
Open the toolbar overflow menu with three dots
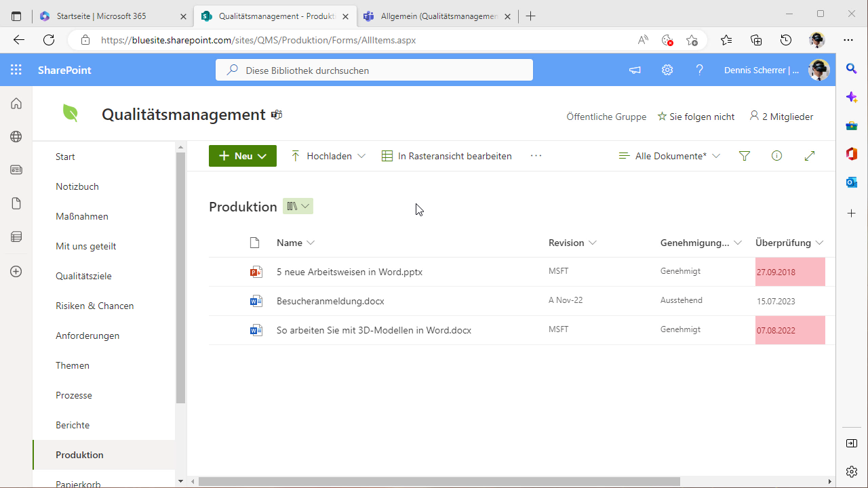point(536,155)
